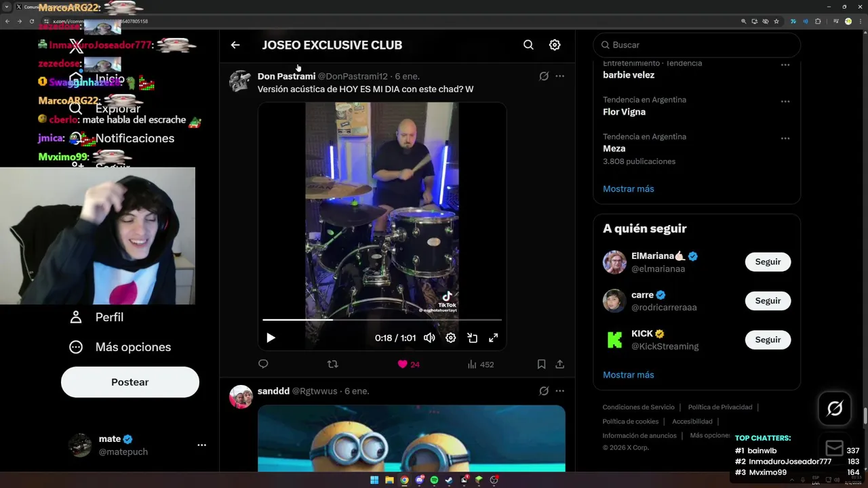868x488 pixels.
Task: Open options for barbie velez trend
Action: click(785, 65)
